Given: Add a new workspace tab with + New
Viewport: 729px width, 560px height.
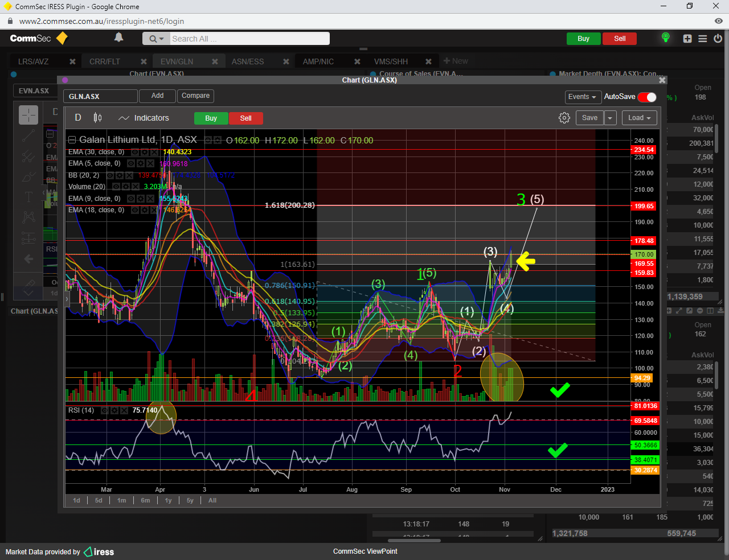Looking at the screenshot, I should (456, 61).
